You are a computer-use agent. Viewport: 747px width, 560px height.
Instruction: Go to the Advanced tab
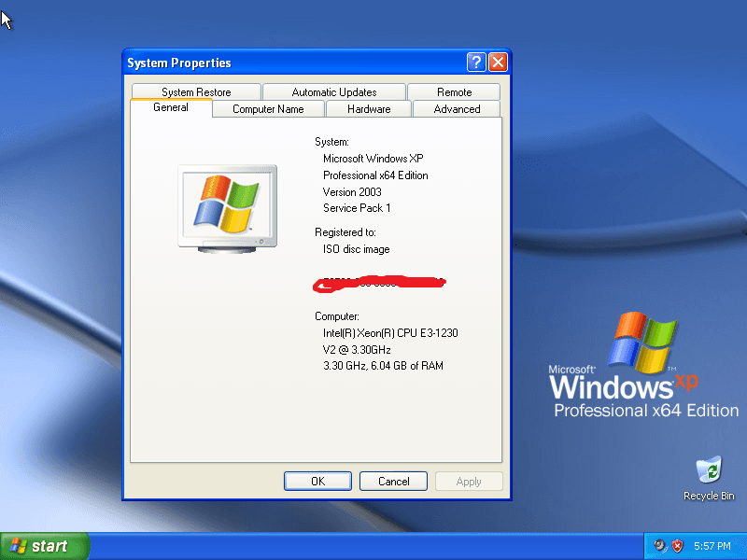[x=457, y=109]
